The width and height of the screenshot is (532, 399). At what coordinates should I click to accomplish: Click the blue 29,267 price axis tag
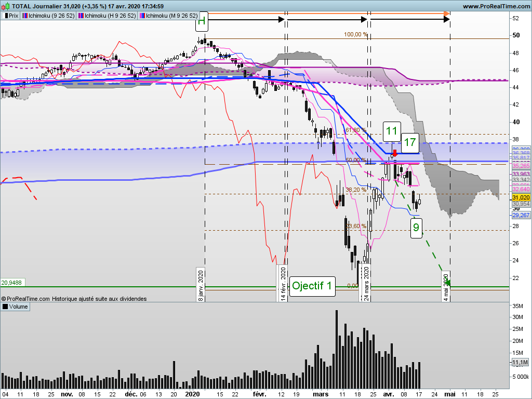(x=521, y=215)
